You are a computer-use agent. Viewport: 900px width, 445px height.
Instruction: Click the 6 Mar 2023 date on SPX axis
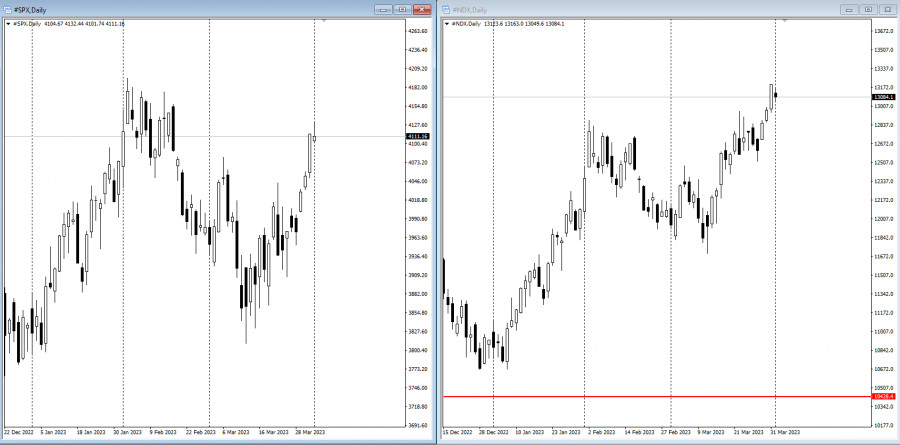pyautogui.click(x=236, y=432)
